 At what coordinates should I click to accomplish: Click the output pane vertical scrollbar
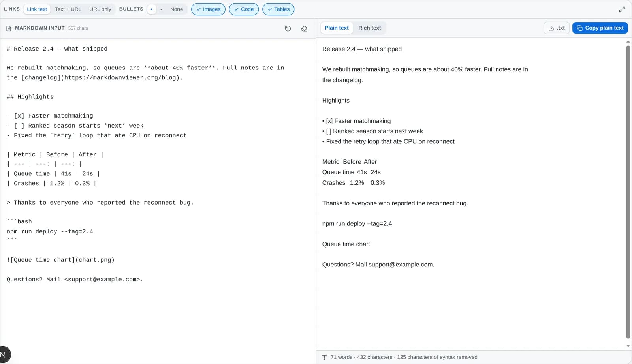click(628, 192)
